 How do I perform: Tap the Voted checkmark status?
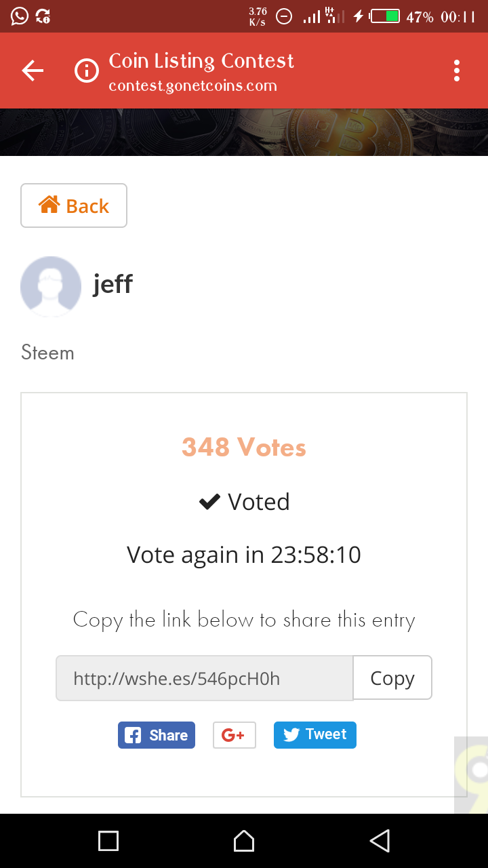pyautogui.click(x=244, y=502)
